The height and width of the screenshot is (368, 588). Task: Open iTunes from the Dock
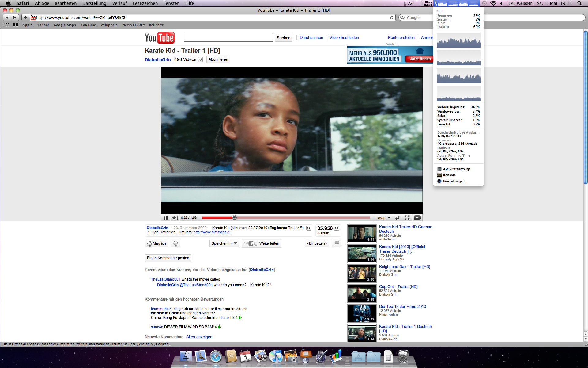coord(276,356)
